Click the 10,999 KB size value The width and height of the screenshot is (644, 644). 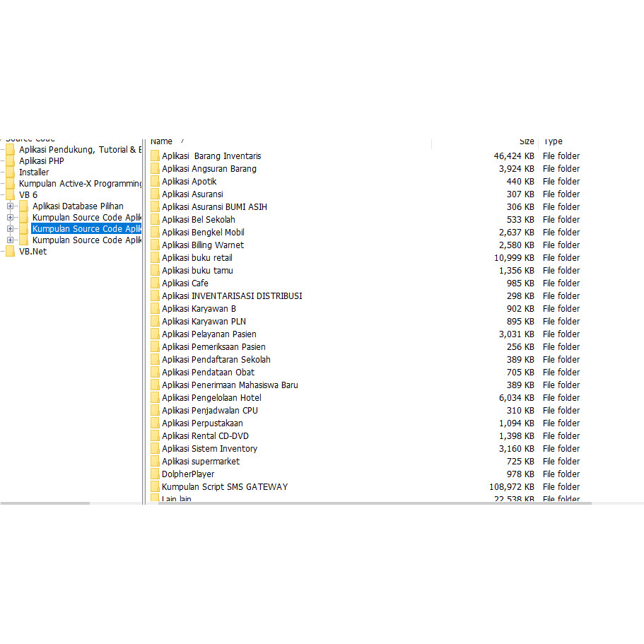click(514, 258)
